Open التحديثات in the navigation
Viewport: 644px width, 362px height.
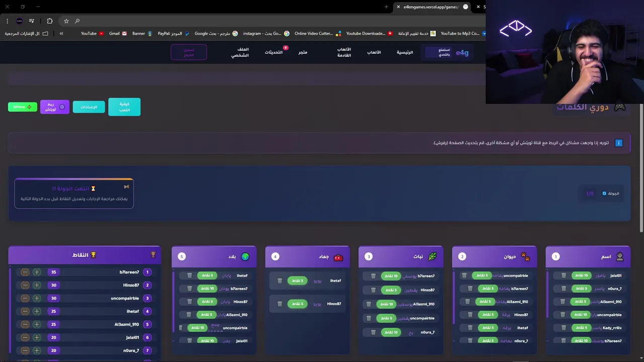[274, 52]
